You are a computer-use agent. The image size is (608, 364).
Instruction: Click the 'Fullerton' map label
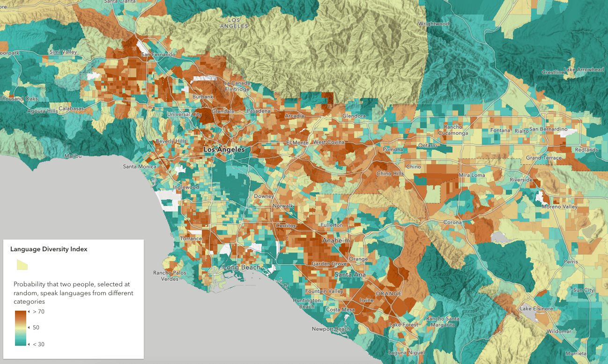[x=332, y=225]
